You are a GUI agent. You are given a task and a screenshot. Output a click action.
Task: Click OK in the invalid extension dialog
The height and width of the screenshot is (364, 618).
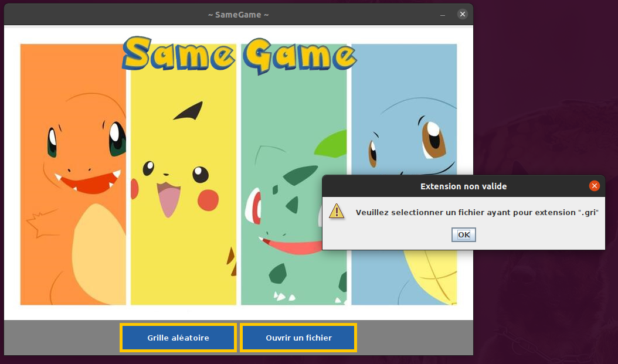click(x=464, y=234)
